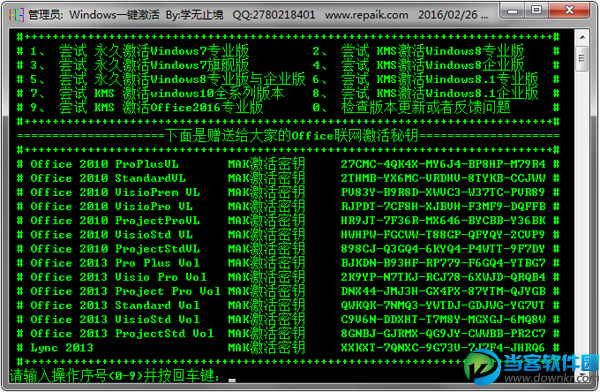Click the key starting with 898CJ-Q3GQ4
The width and height of the screenshot is (600, 392).
(443, 249)
